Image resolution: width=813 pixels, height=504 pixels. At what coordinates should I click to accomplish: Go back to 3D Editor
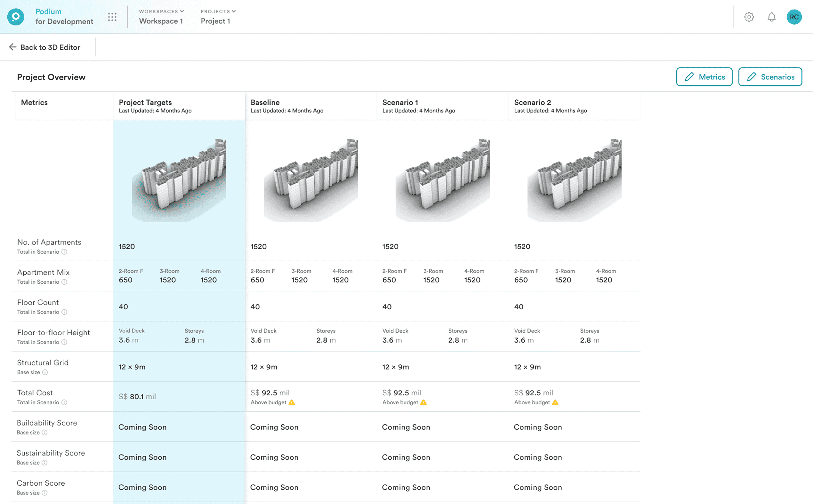pos(45,47)
